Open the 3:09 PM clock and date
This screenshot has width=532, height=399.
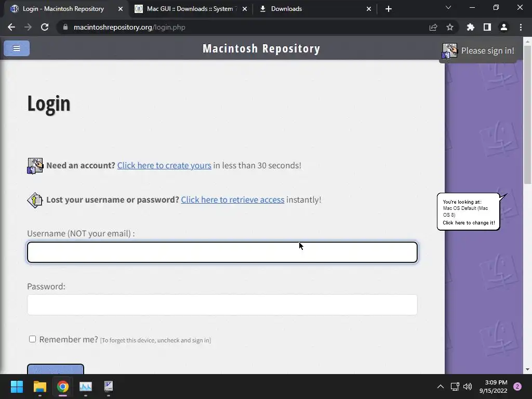(494, 387)
